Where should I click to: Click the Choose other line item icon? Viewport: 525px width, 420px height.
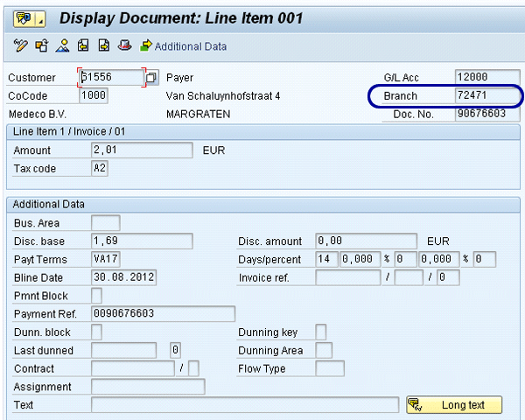[41, 45]
